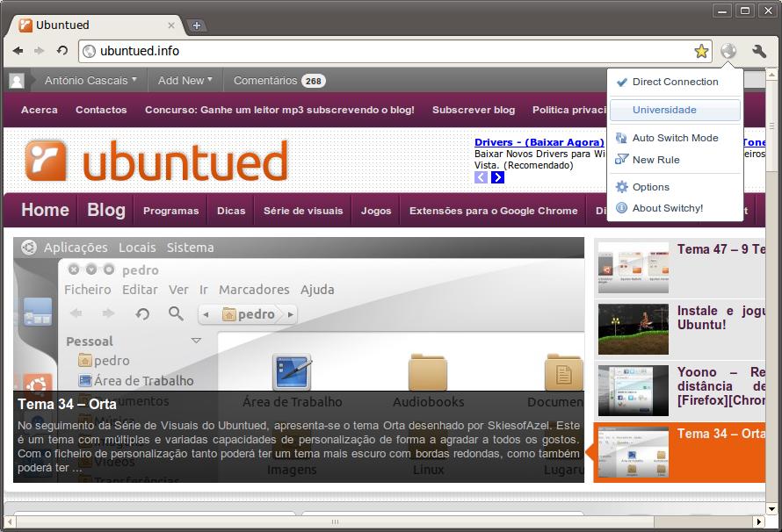Click Subscrever blog link

pos(474,110)
